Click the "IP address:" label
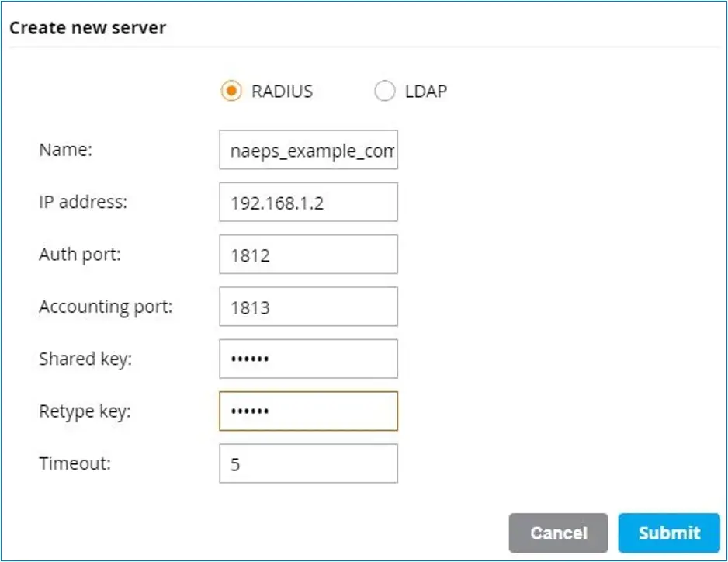Image resolution: width=728 pixels, height=562 pixels. 83,202
